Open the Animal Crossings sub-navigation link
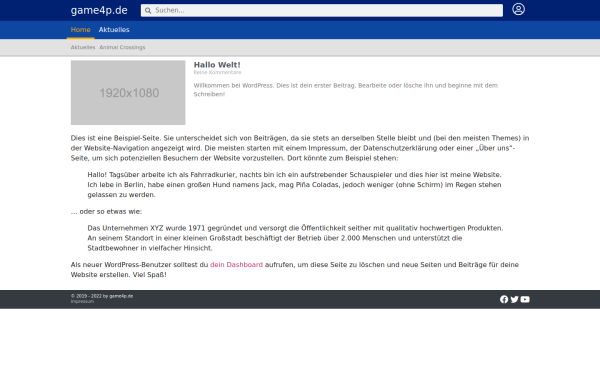Image resolution: width=600 pixels, height=375 pixels. (x=122, y=47)
